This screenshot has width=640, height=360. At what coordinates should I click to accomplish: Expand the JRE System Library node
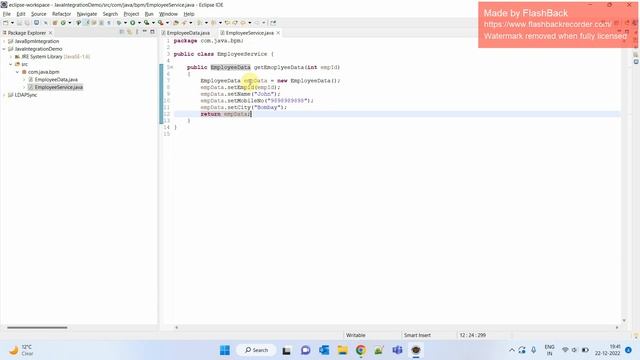pos(11,57)
